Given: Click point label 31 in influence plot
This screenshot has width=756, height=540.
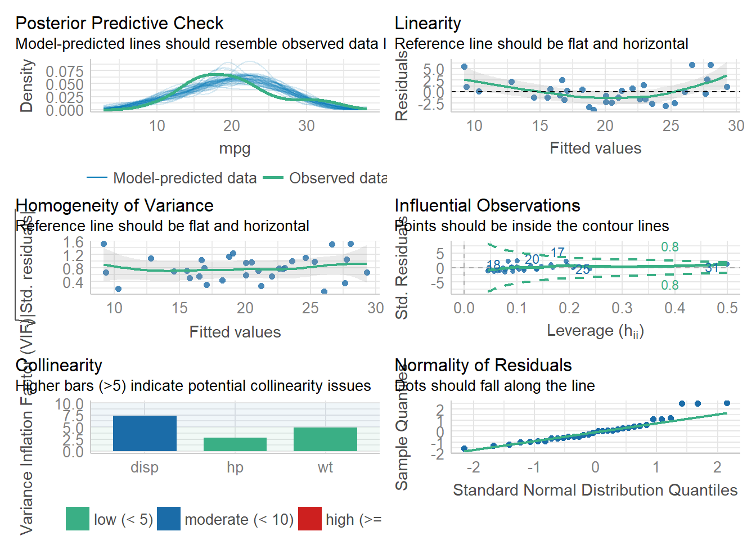Looking at the screenshot, I should [712, 268].
